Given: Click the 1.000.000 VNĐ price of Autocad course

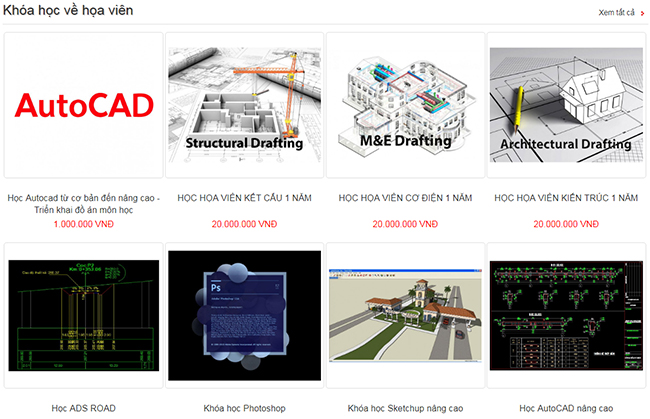Looking at the screenshot, I should [84, 224].
